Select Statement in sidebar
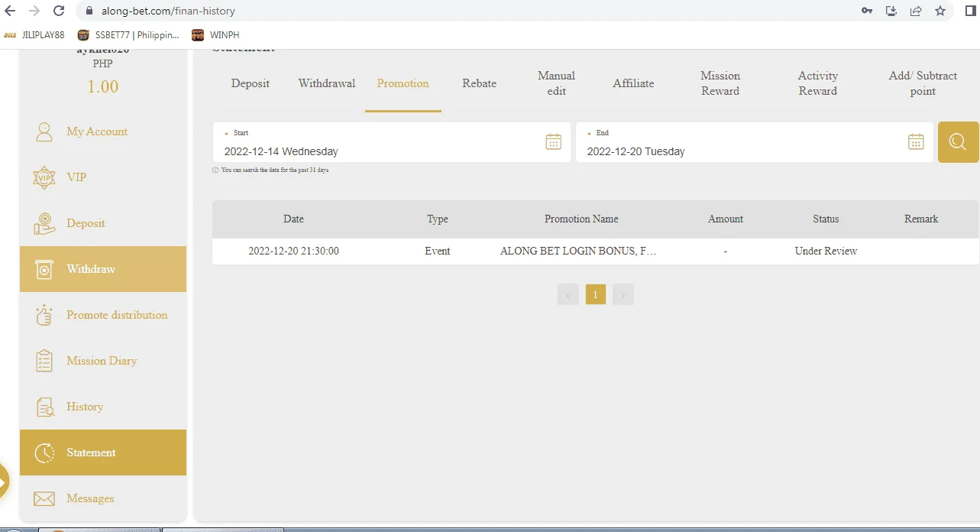The width and height of the screenshot is (980, 532). pyautogui.click(x=103, y=453)
